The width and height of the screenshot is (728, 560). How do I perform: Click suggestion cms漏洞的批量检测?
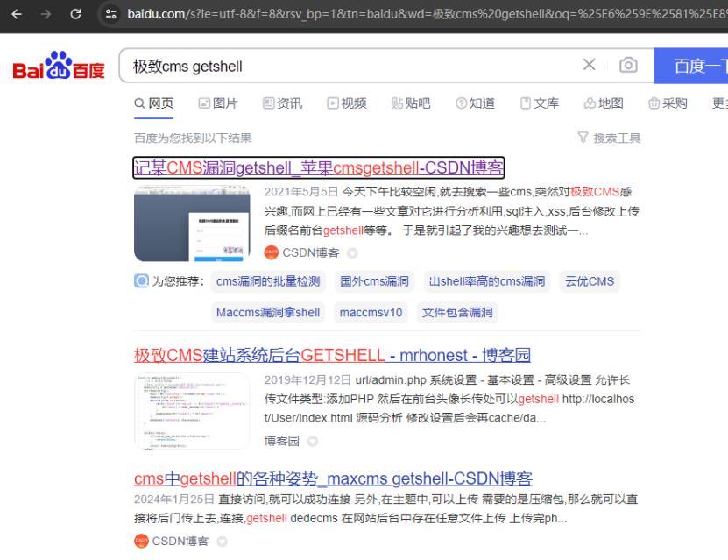(268, 281)
